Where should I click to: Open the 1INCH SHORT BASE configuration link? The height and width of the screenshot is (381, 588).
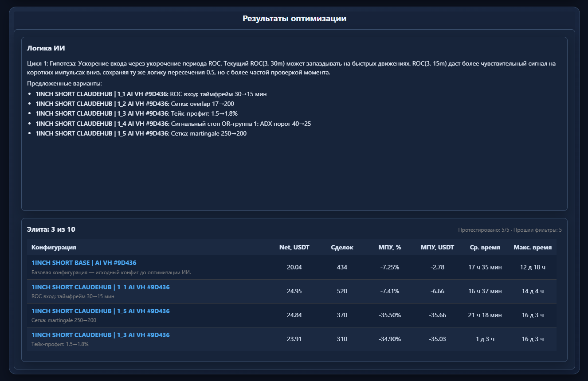[x=84, y=263]
